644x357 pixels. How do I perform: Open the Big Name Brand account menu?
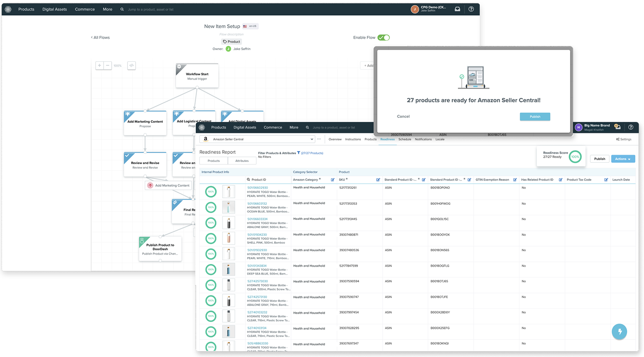[x=593, y=127]
